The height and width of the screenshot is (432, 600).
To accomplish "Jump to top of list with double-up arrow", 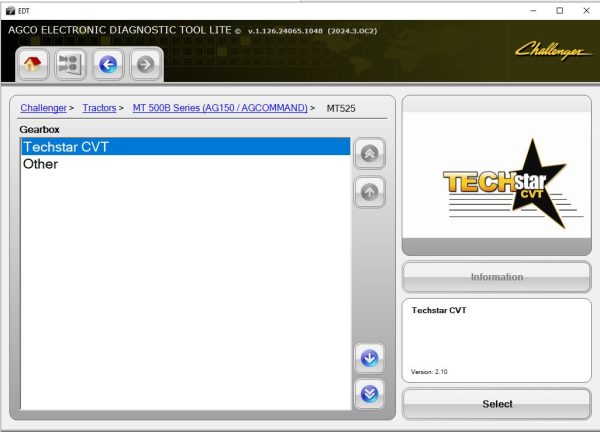I will click(x=369, y=153).
